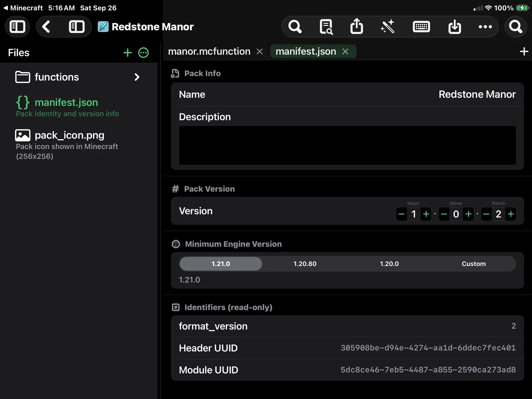Return to Minecraft app via back link

click(x=23, y=8)
